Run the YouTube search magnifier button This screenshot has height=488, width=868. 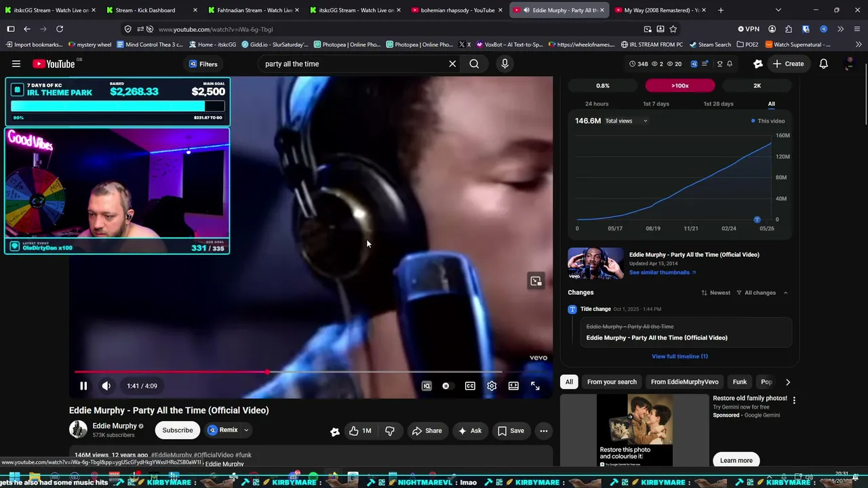point(474,64)
